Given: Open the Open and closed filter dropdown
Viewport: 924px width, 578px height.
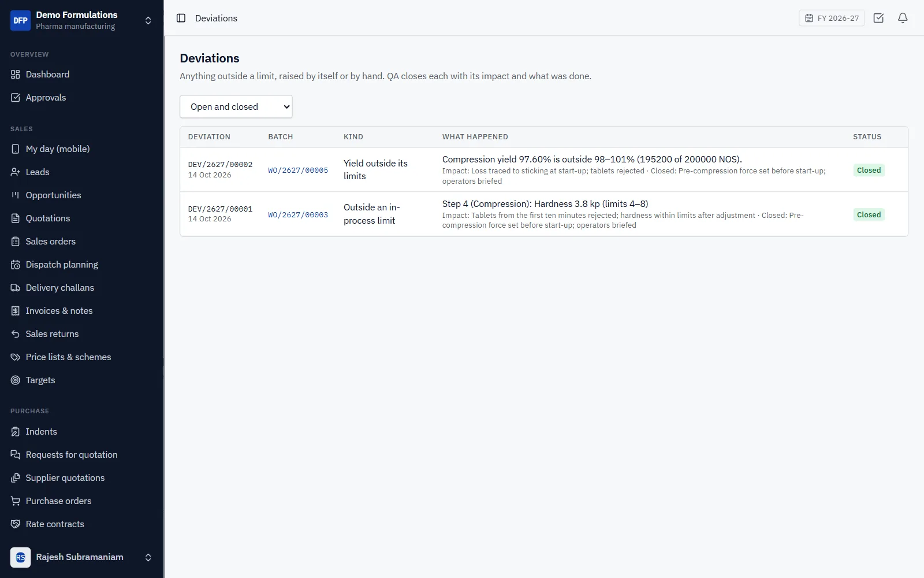Looking at the screenshot, I should 236,107.
